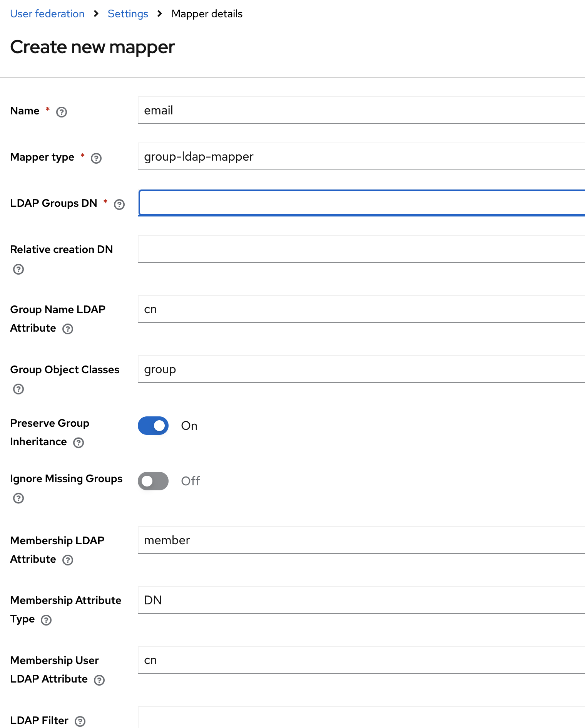Click Group Name LDAP Attribute help icon
Image resolution: width=585 pixels, height=728 pixels.
pos(68,329)
